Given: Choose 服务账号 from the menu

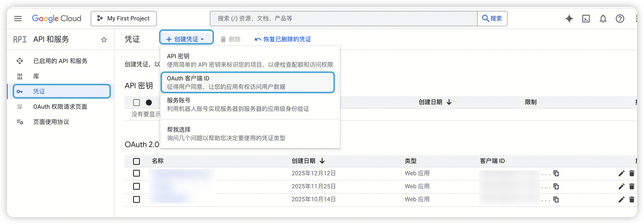Looking at the screenshot, I should coord(250,104).
